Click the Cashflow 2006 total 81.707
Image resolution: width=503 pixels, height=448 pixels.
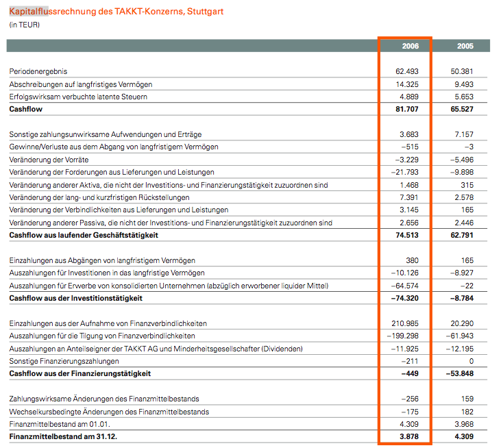[x=407, y=110]
